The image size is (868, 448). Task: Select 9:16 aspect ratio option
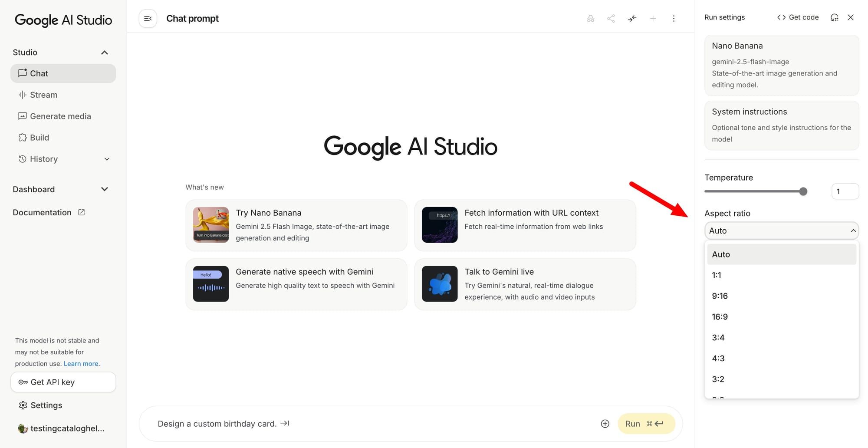point(782,296)
